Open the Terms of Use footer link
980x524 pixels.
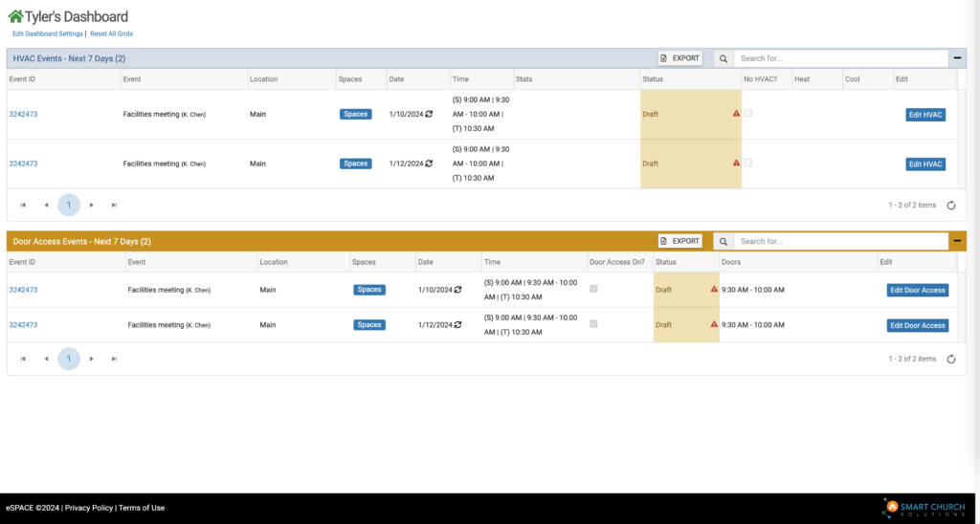tap(142, 508)
